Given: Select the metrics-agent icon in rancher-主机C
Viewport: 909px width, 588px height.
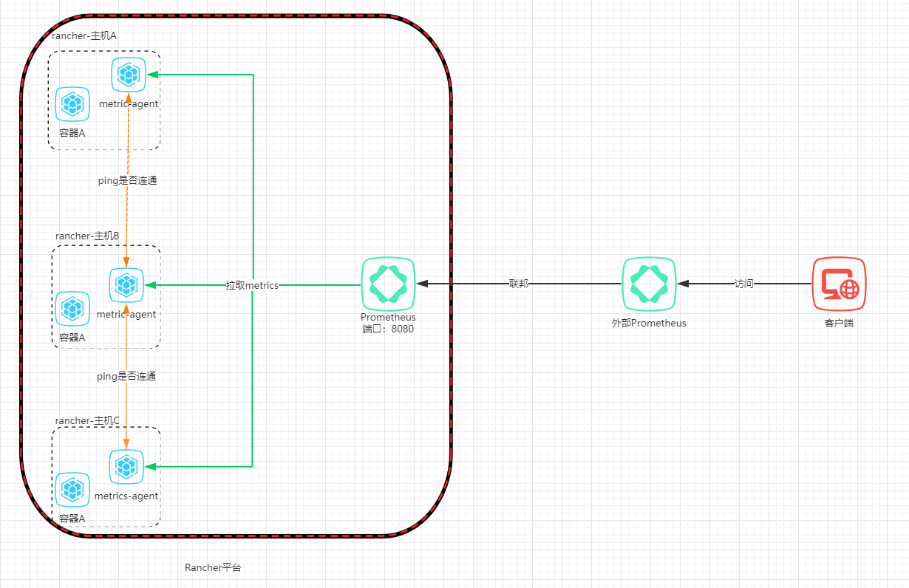Looking at the screenshot, I should pyautogui.click(x=126, y=466).
